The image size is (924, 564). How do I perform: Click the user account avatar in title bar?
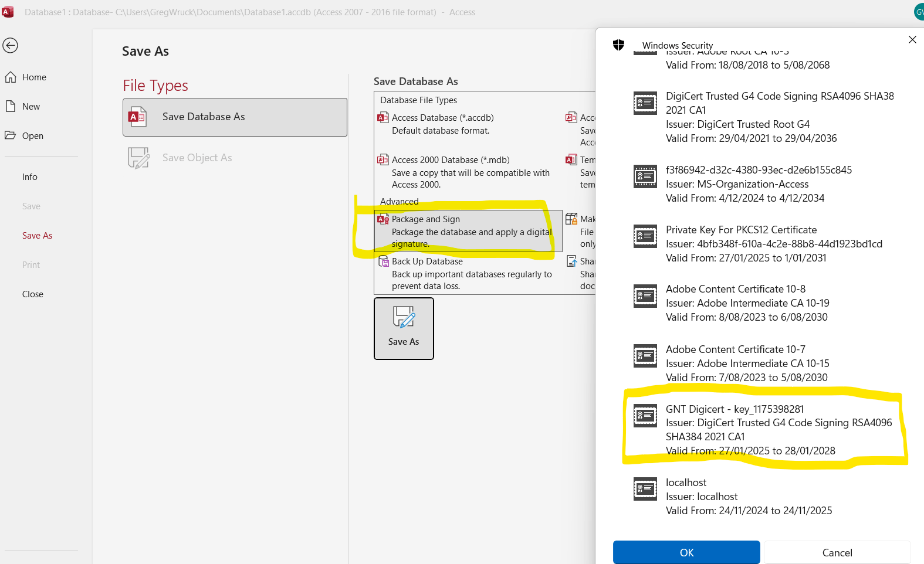[x=919, y=12]
